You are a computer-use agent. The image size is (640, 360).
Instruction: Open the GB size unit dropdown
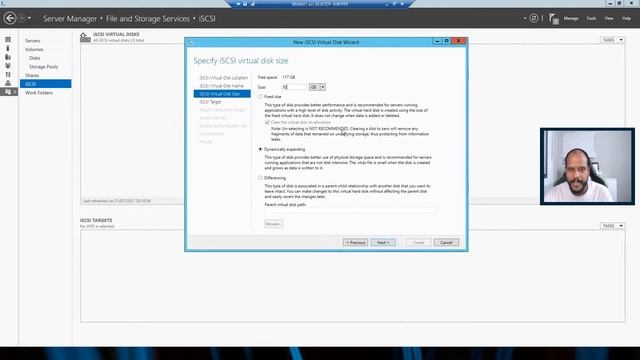click(317, 87)
